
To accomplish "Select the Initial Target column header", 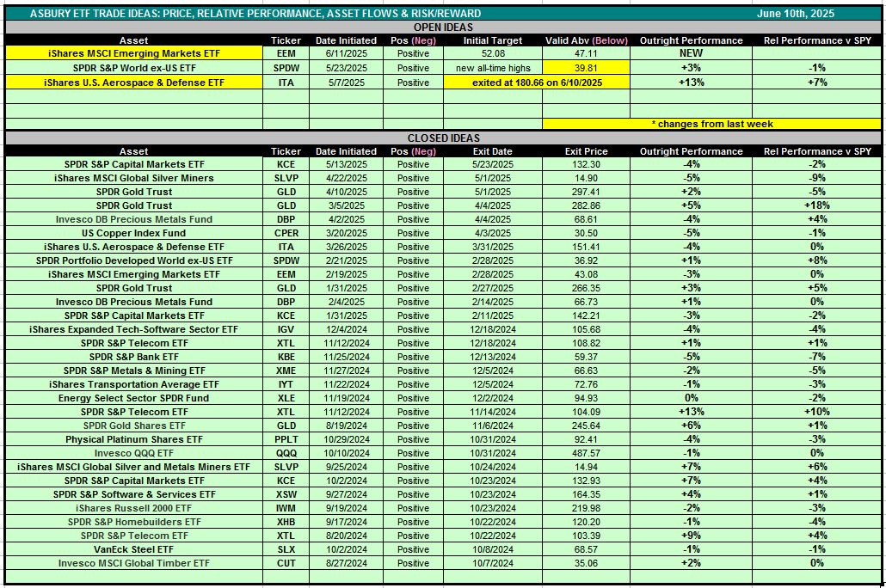I will pyautogui.click(x=493, y=40).
